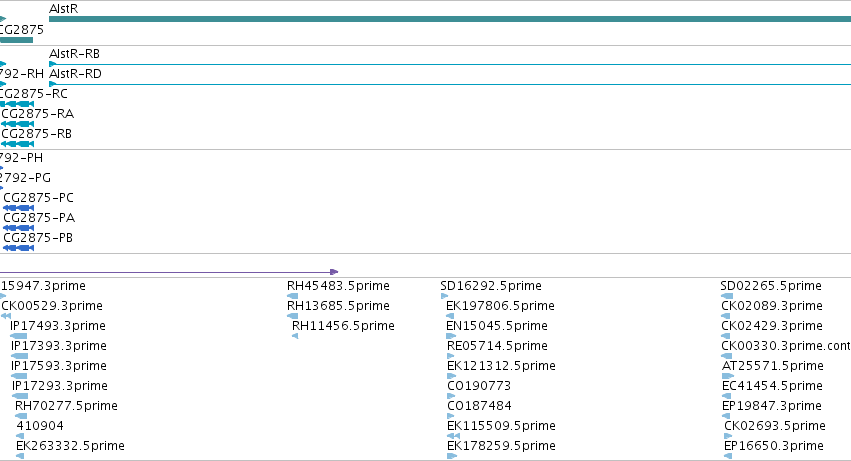Open the AT25571.5prime EST label
Viewport: 851px width, 461px height.
click(773, 365)
